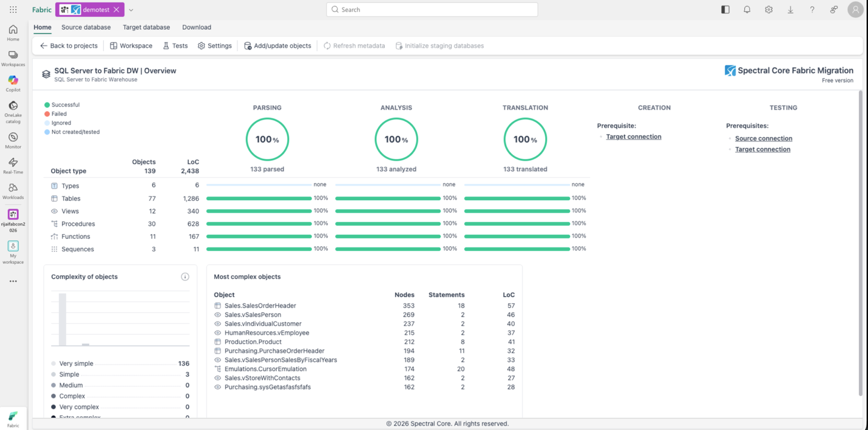Click the notifications bell icon

coord(747,10)
